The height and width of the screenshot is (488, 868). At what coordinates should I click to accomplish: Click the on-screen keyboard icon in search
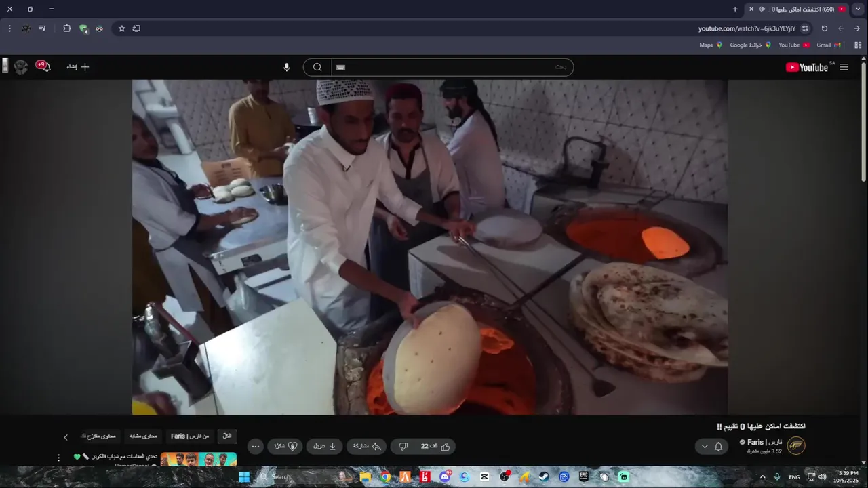340,67
